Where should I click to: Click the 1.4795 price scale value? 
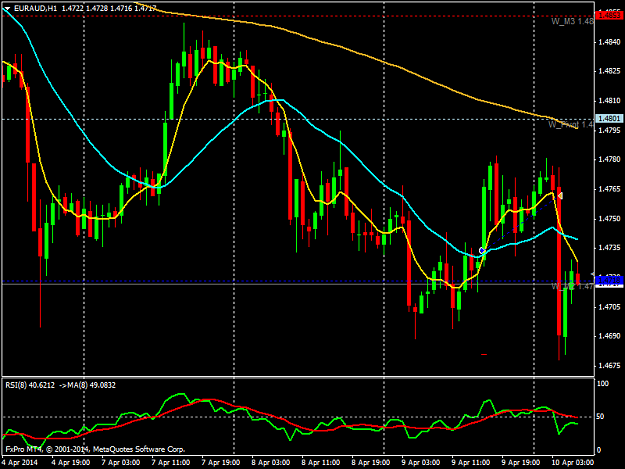(609, 130)
